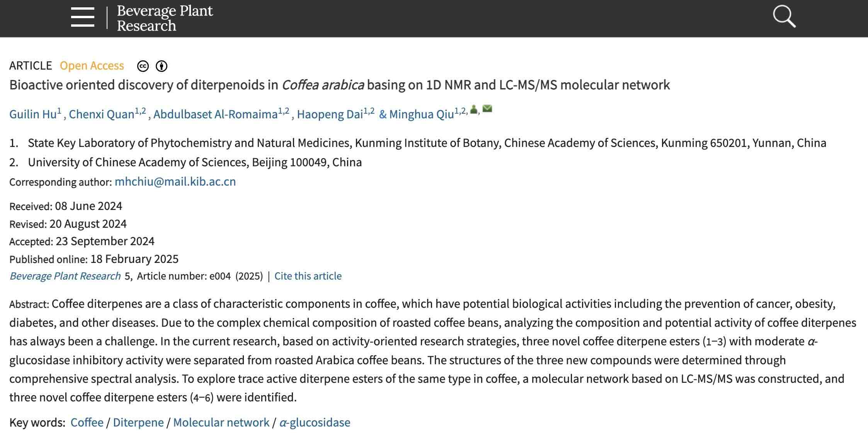Click the Creative Commons license icon
The image size is (868, 447).
tap(143, 66)
